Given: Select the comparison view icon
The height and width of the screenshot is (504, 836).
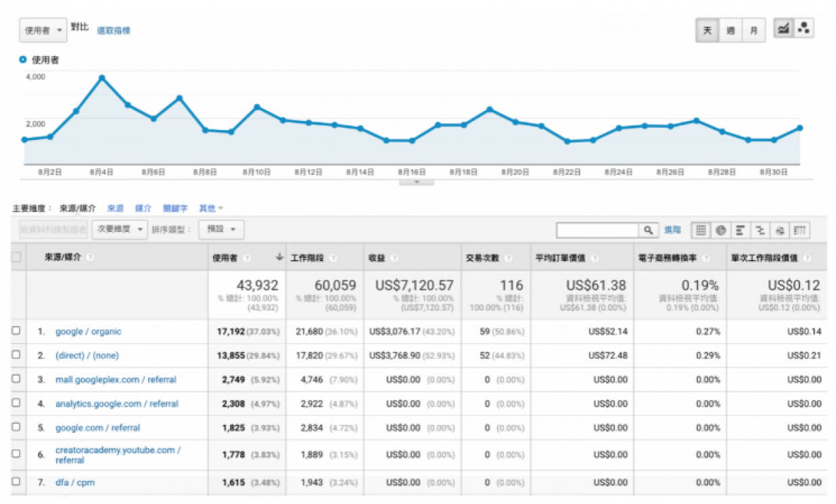Looking at the screenshot, I should (x=760, y=231).
